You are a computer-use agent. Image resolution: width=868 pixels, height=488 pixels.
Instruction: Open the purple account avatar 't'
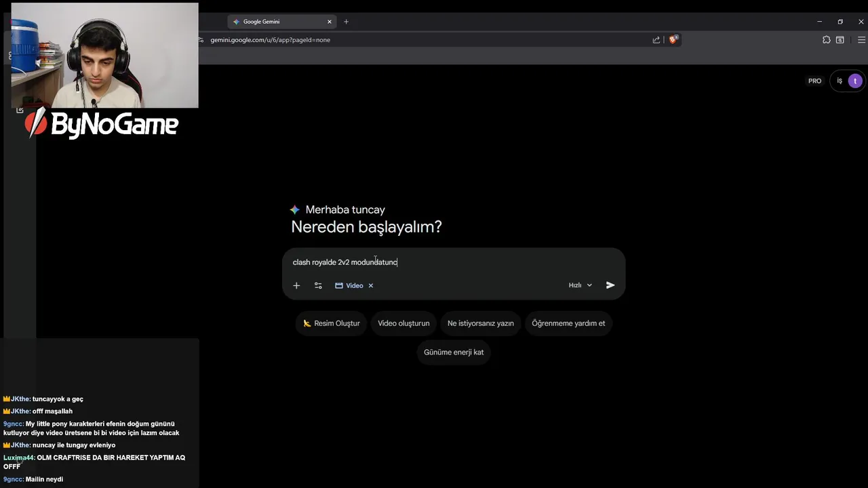(x=855, y=81)
